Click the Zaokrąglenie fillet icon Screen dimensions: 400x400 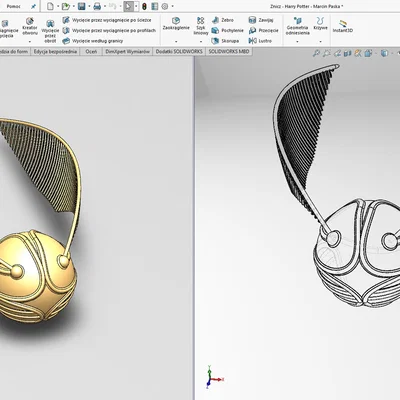(176, 21)
